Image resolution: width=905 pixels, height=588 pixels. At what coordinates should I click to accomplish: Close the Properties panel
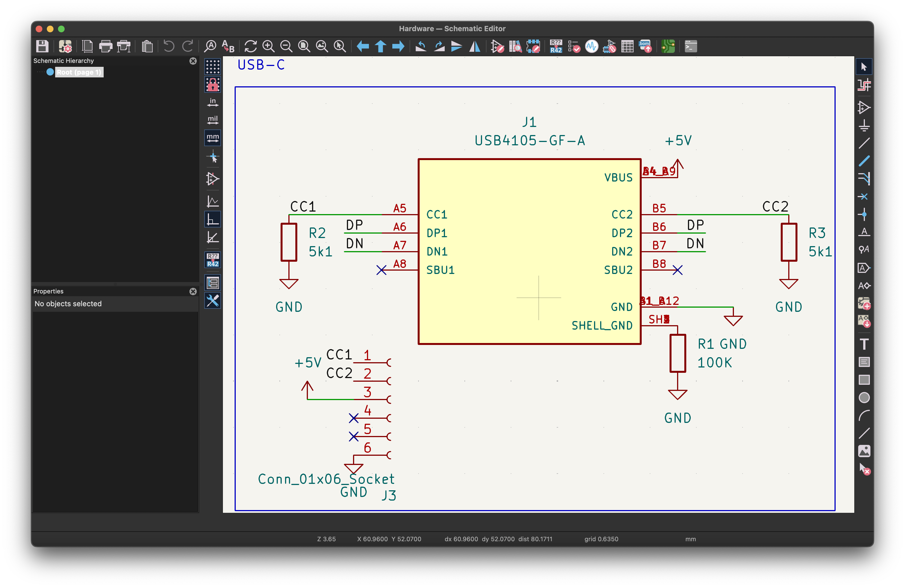tap(193, 291)
